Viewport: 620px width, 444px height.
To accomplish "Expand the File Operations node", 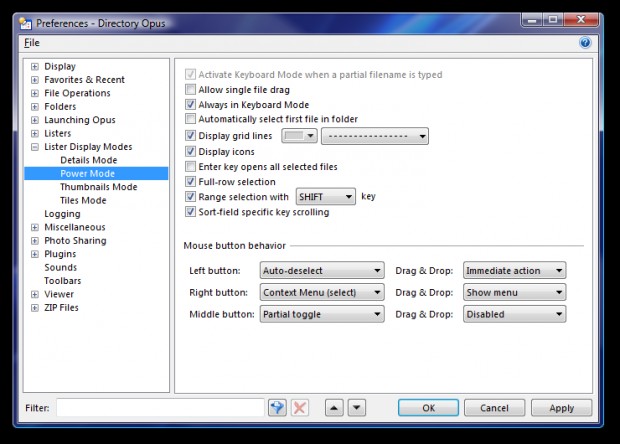I will coord(35,93).
